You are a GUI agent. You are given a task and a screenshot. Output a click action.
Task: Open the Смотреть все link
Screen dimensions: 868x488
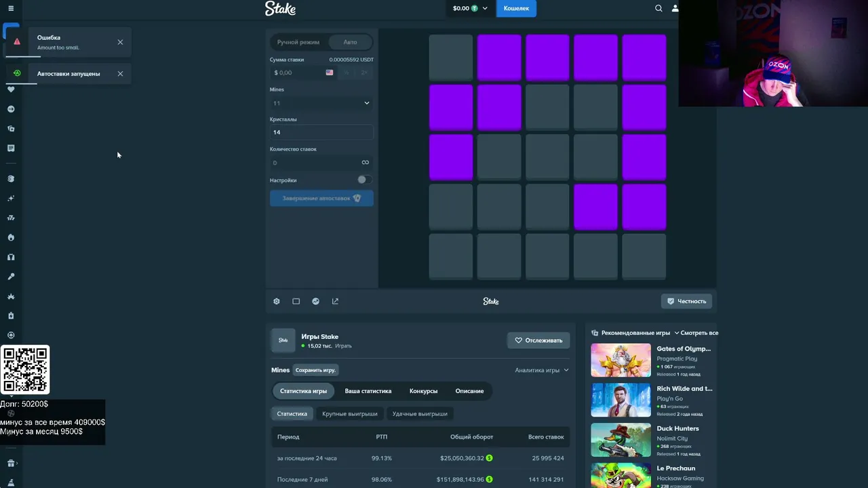point(700,333)
